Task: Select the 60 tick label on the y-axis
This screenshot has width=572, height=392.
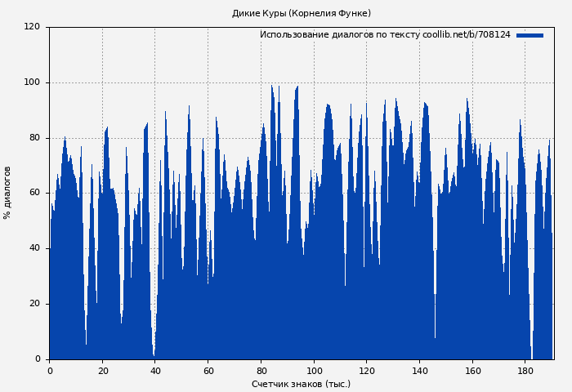Action: click(x=34, y=193)
